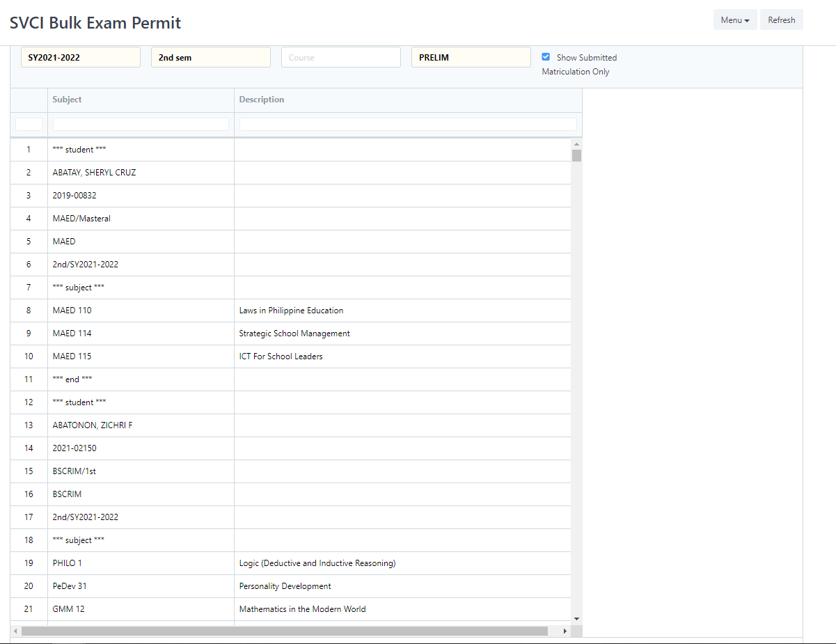Select the MAED cell in row 5

[141, 242]
